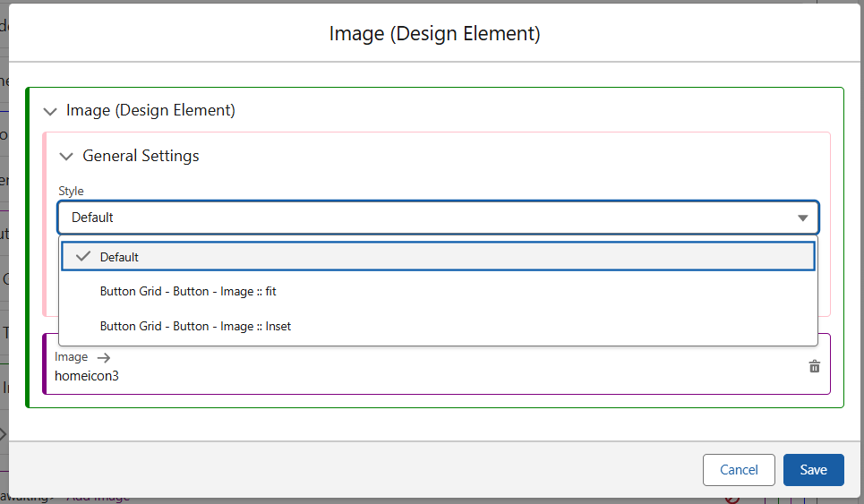Click the red icon below the dialog
The height and width of the screenshot is (504, 864).
(x=732, y=500)
